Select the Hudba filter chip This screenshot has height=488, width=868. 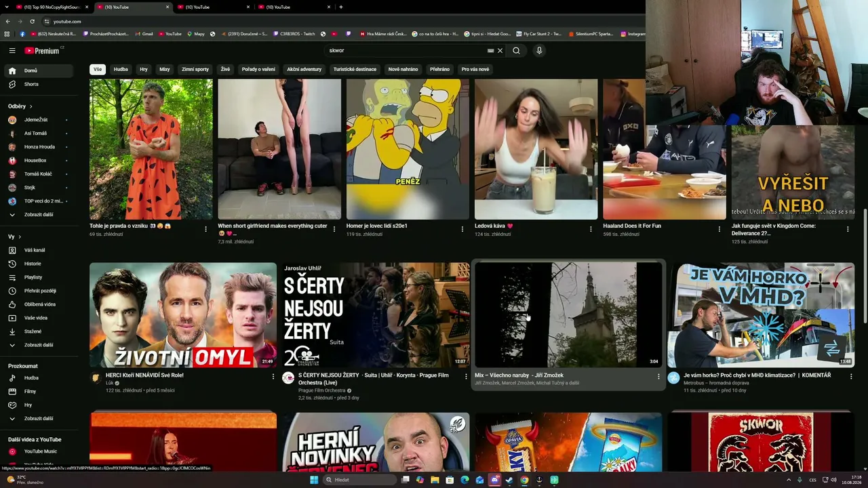click(121, 69)
